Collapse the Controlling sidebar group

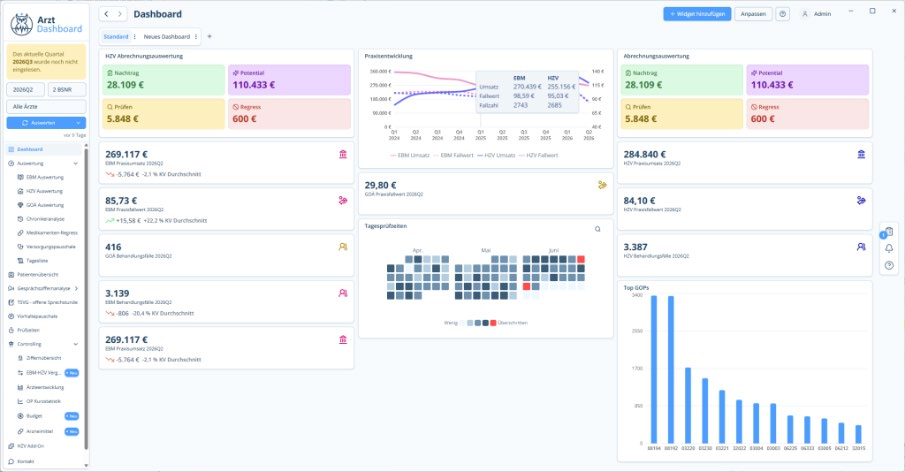pyautogui.click(x=76, y=344)
